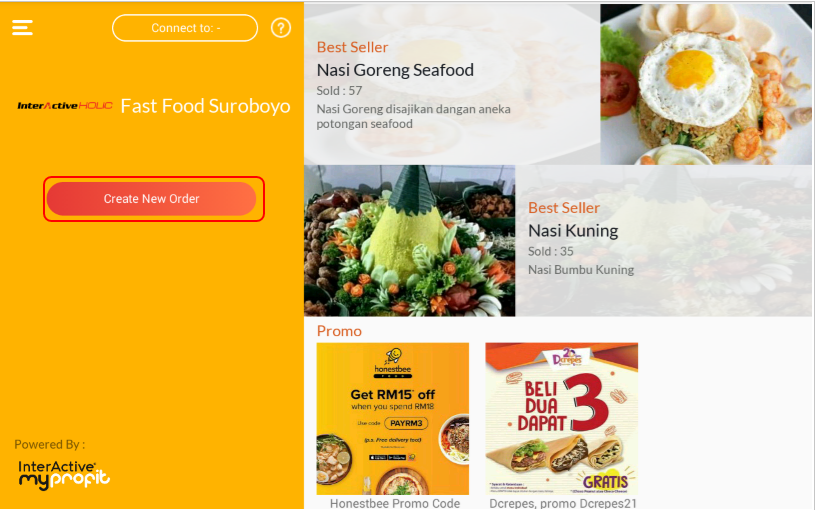The width and height of the screenshot is (815, 510).
Task: Click the Sold 57 label
Action: pos(339,90)
